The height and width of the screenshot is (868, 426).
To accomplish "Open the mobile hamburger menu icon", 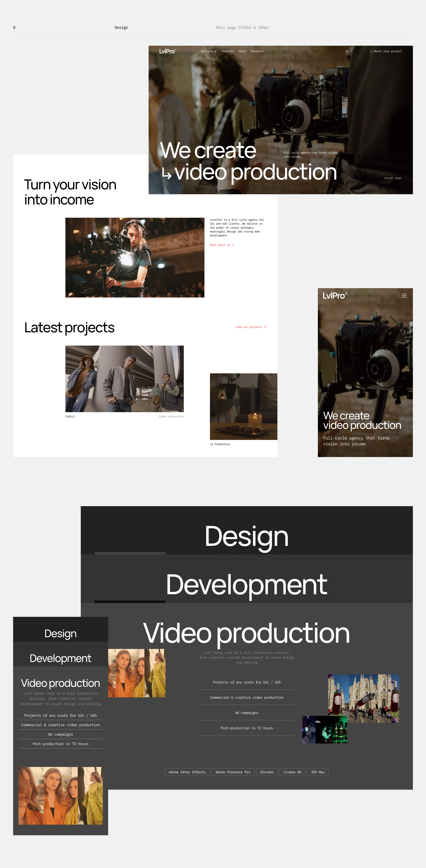I will [404, 296].
